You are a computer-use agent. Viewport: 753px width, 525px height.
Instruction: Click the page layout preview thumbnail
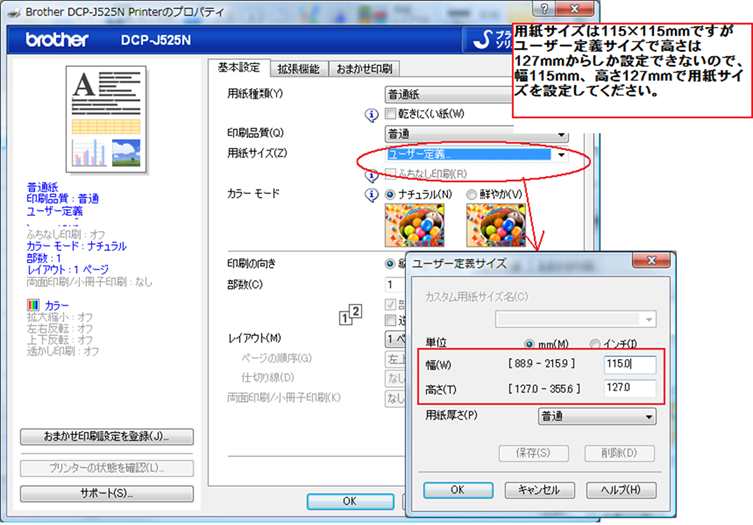point(106,119)
